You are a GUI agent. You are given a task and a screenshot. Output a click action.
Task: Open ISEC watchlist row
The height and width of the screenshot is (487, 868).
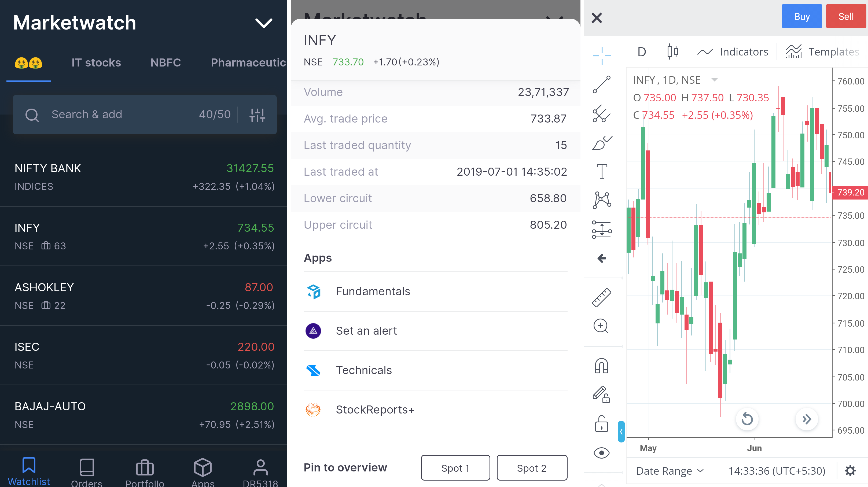click(144, 356)
